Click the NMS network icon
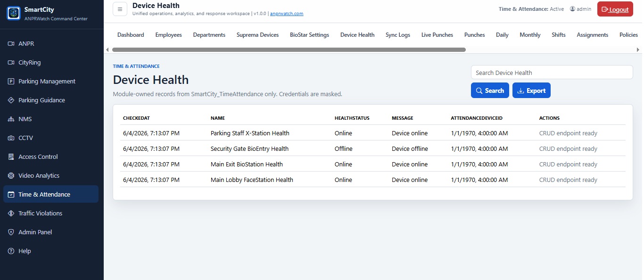This screenshot has height=280, width=644. pyautogui.click(x=11, y=119)
